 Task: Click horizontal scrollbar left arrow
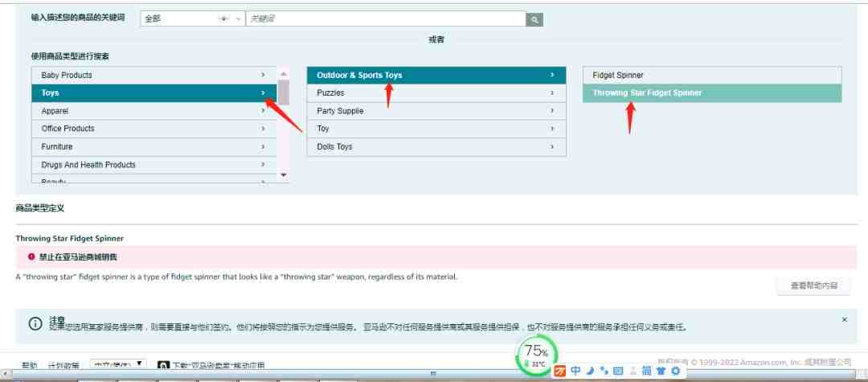(x=4, y=374)
